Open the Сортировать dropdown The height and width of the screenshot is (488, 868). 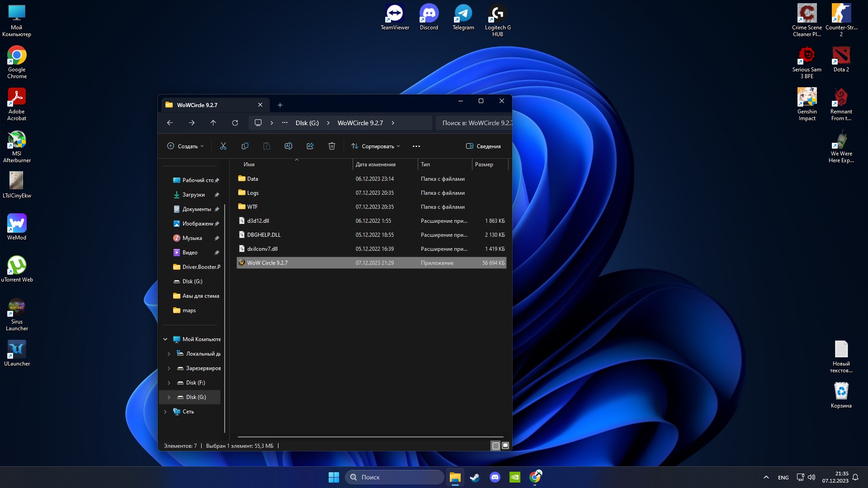[x=376, y=146]
